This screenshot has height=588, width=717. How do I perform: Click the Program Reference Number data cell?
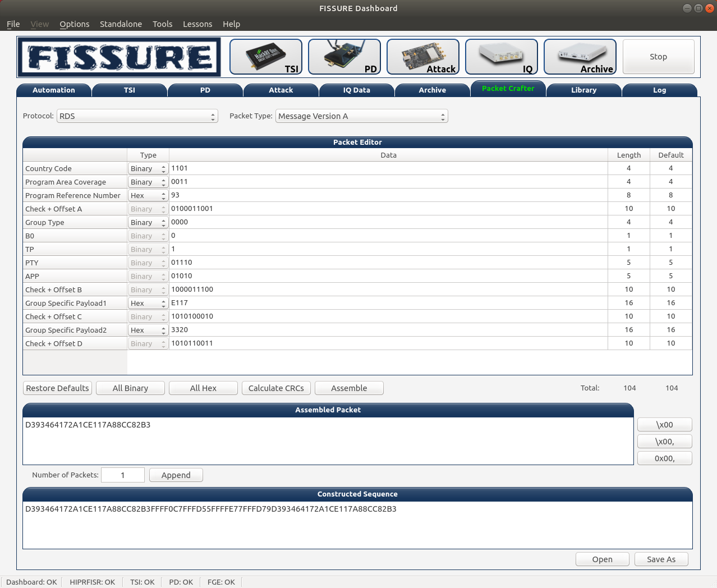tap(388, 195)
